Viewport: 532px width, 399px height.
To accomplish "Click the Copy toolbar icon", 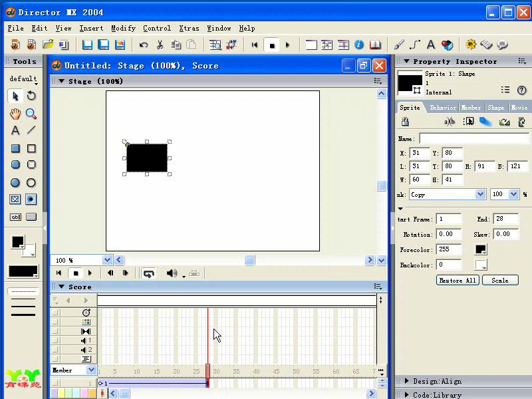I will click(x=176, y=45).
